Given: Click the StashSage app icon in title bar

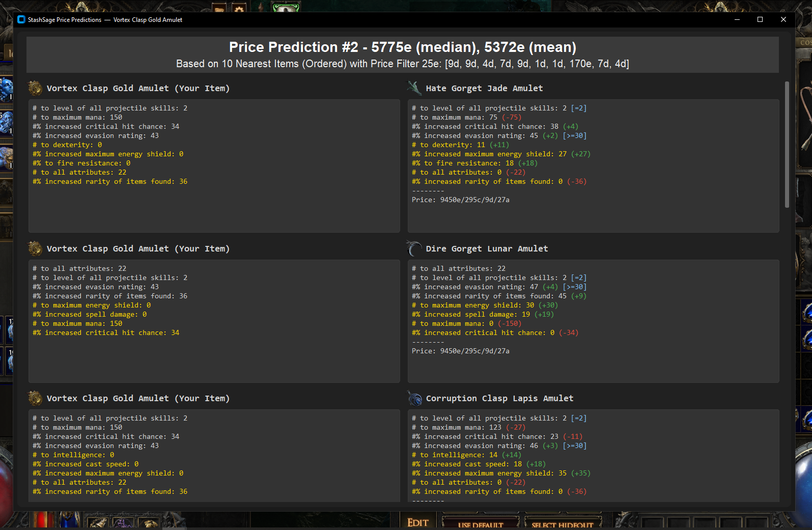Looking at the screenshot, I should (21, 19).
